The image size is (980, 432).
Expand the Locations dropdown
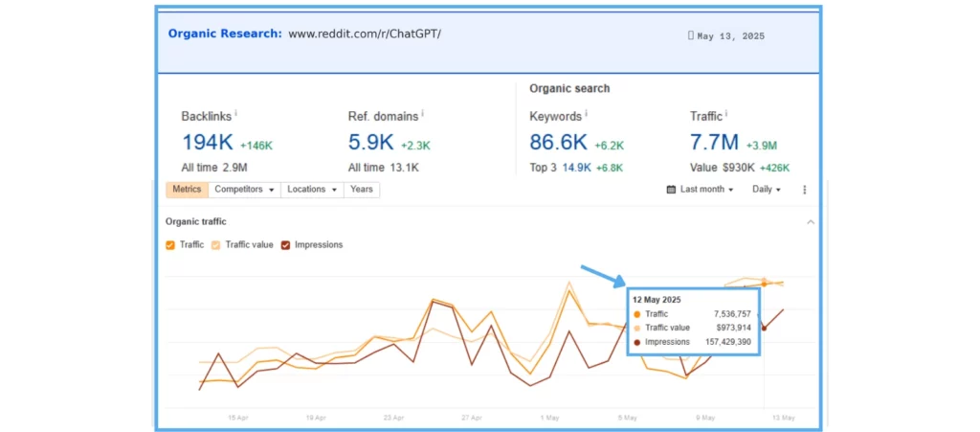312,190
